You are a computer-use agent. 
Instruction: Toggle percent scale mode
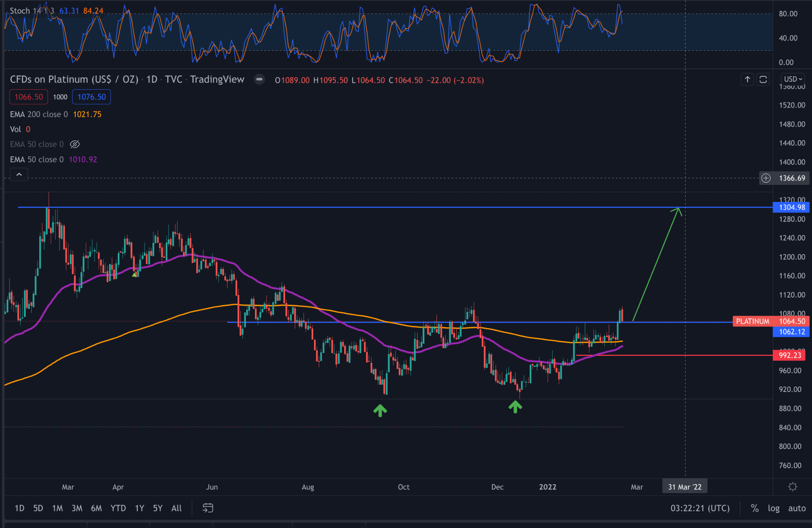click(x=755, y=508)
